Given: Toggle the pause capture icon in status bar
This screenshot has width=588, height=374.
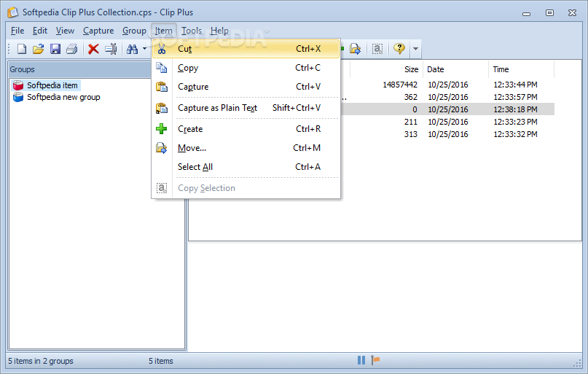Looking at the screenshot, I should (x=361, y=360).
